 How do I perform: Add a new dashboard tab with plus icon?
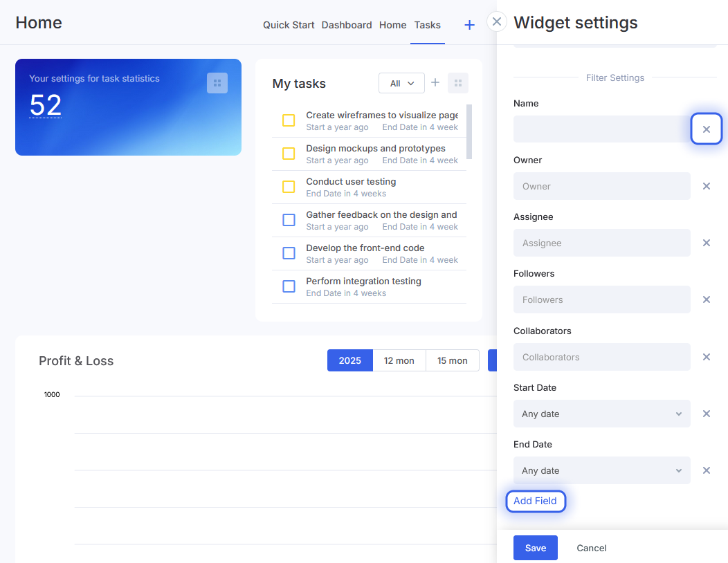(x=469, y=25)
